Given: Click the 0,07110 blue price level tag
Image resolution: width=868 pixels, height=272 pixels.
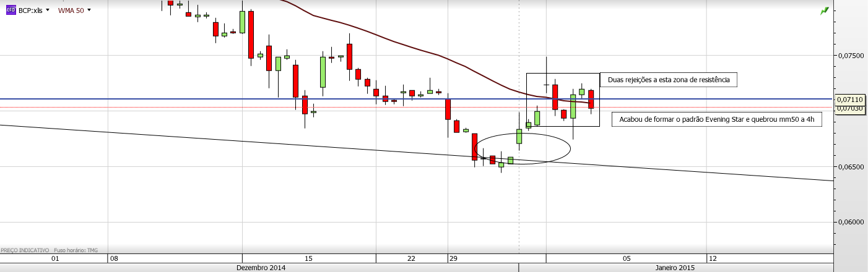Looking at the screenshot, I should 851,99.
